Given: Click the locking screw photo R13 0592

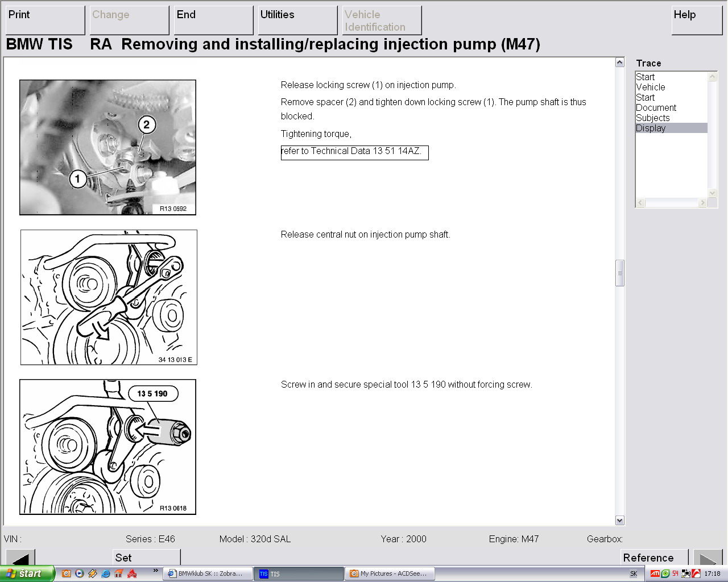Looking at the screenshot, I should [107, 147].
